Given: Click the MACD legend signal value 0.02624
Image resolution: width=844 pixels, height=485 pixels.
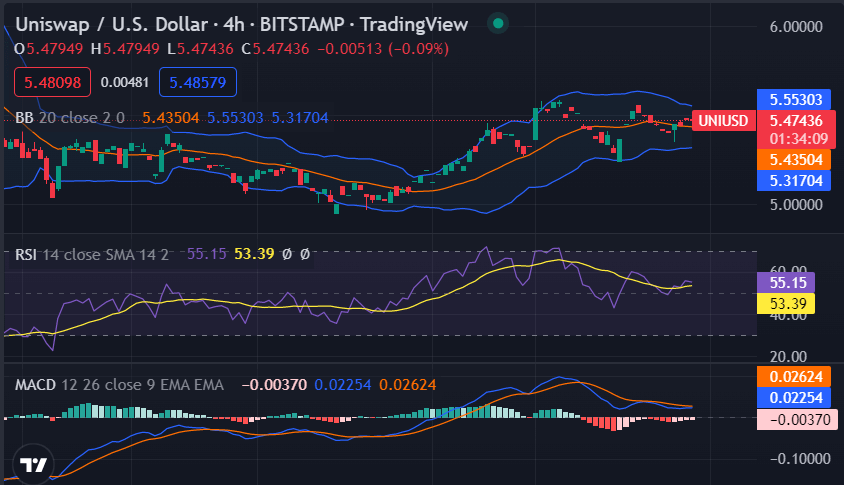Looking at the screenshot, I should (407, 385).
